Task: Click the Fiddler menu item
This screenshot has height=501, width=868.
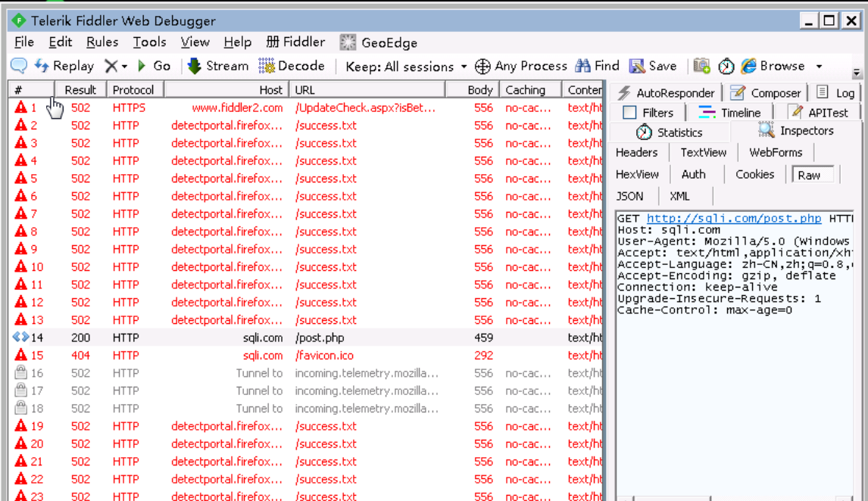Action: [x=295, y=42]
